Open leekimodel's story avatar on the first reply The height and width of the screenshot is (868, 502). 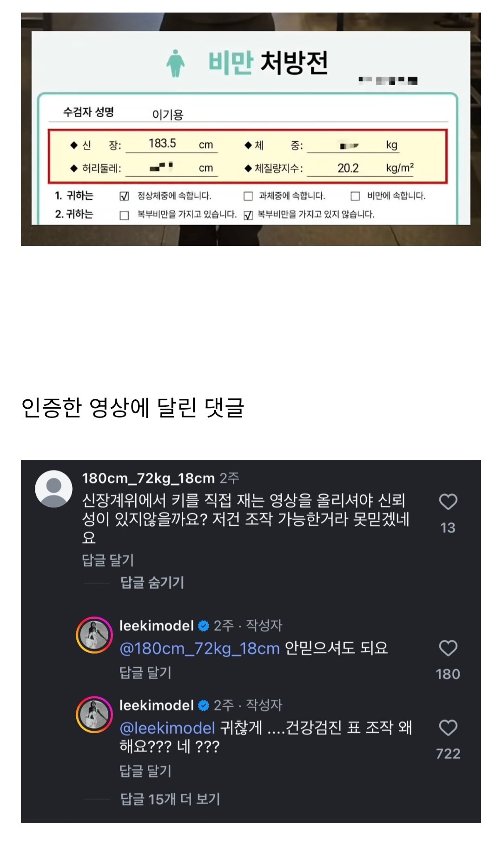94,635
